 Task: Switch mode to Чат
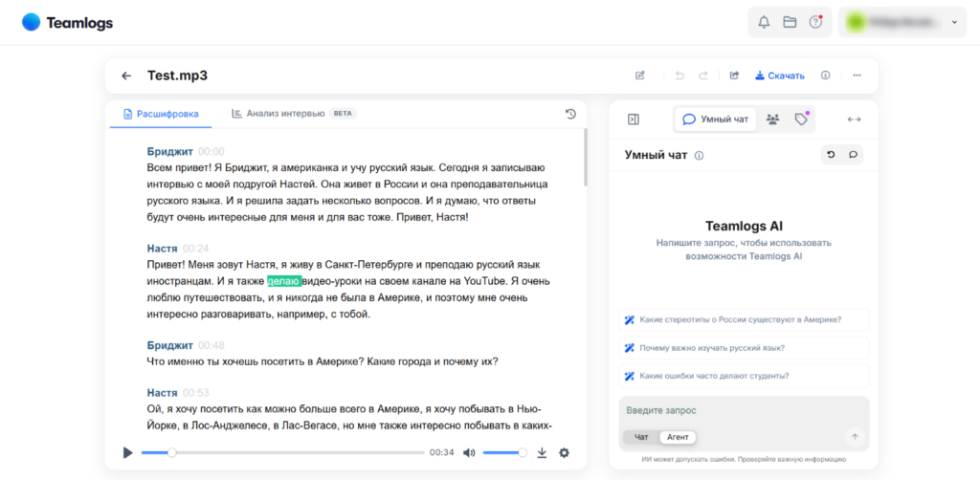[x=641, y=437]
